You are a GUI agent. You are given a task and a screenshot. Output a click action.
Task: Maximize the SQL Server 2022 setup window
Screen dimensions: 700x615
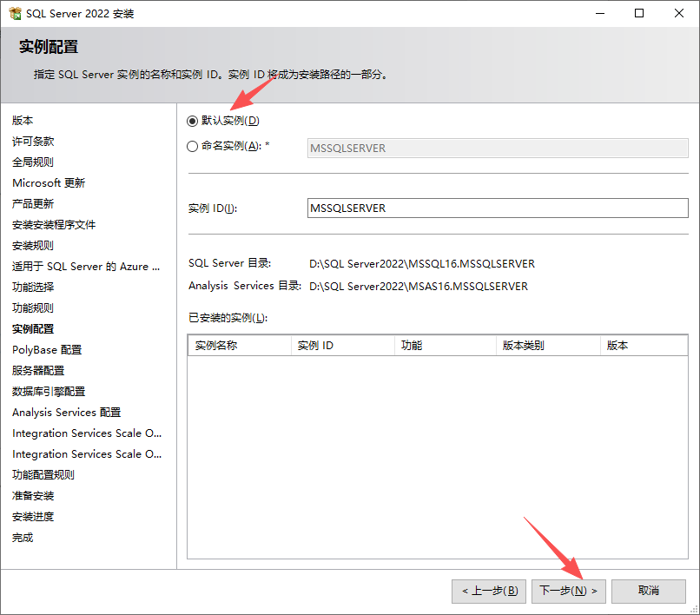639,13
